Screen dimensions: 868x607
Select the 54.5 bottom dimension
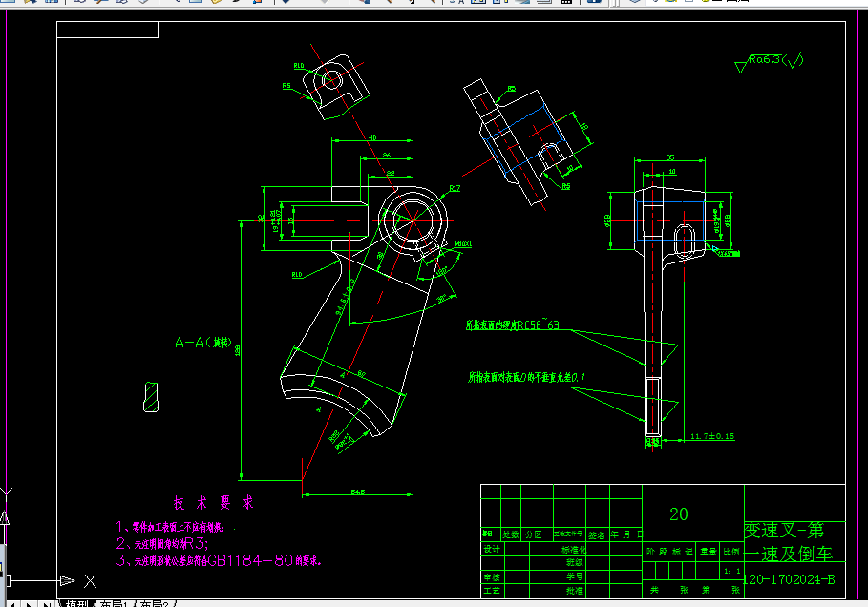(x=358, y=492)
